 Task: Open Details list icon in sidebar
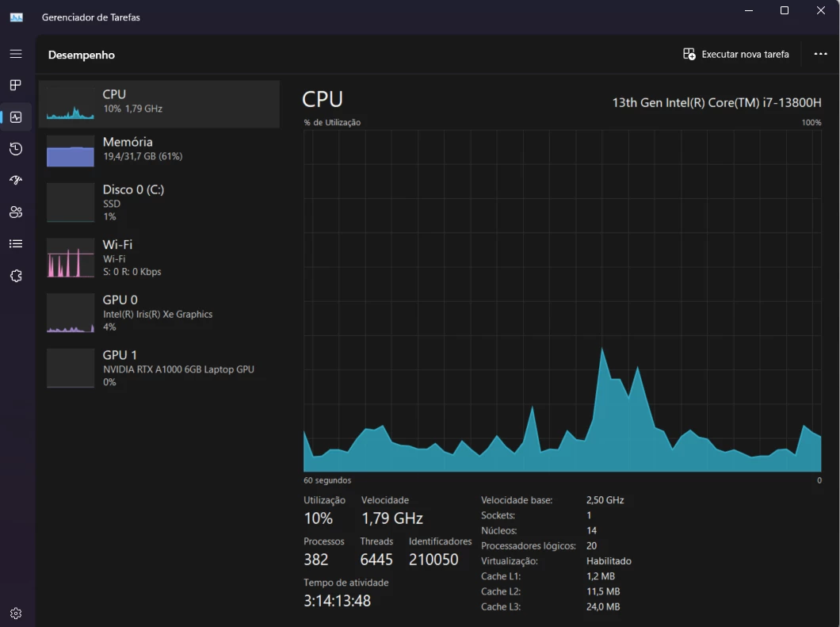point(16,244)
